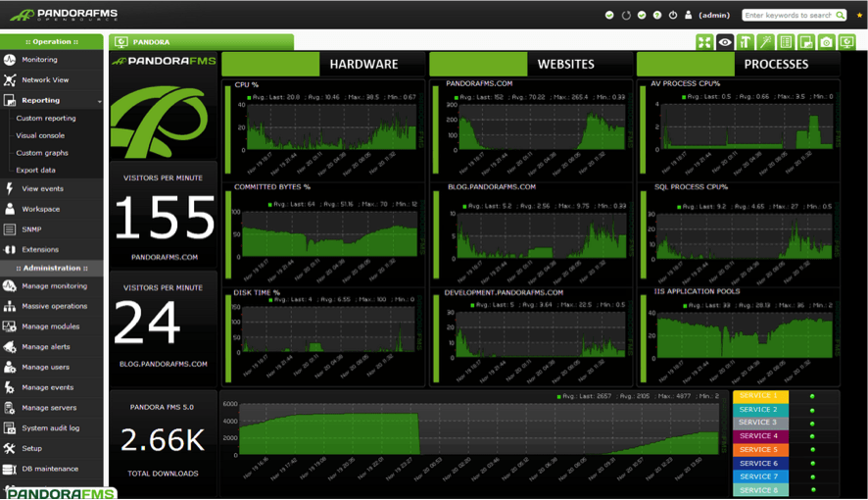
Task: Click the blue SERVICE 7 label
Action: 760,476
